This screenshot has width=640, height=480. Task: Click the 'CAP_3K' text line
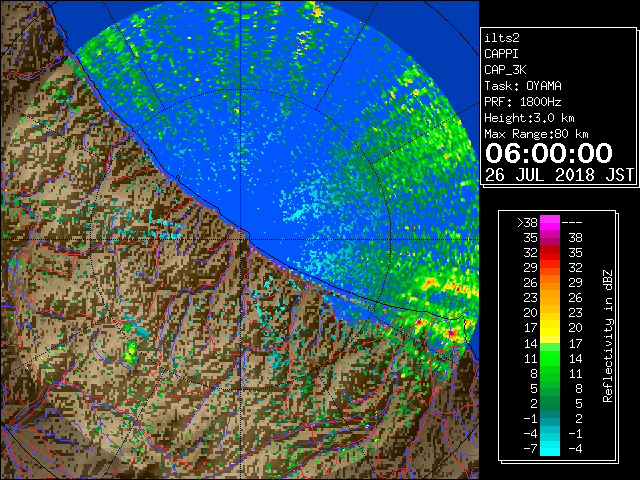click(505, 70)
